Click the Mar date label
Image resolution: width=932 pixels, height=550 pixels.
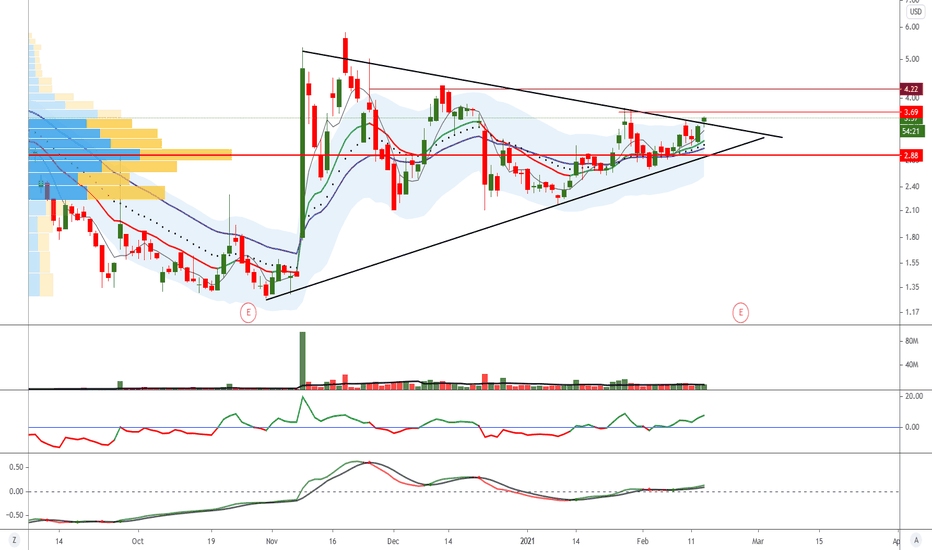coord(758,541)
